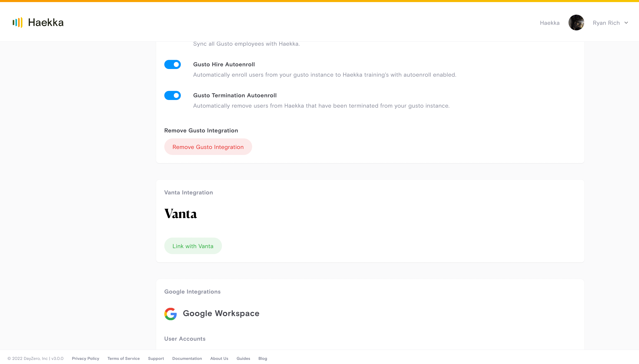Click the Ryan Rich username menu

pyautogui.click(x=606, y=23)
